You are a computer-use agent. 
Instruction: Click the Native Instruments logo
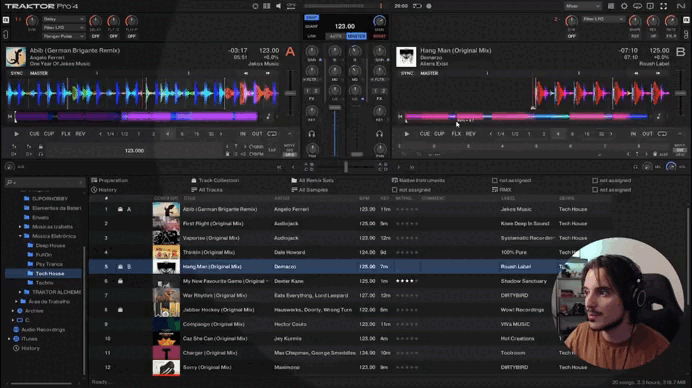pyautogui.click(x=681, y=6)
